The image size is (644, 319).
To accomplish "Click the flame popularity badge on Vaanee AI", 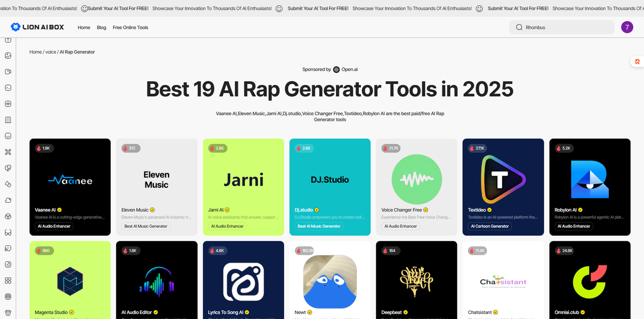I will pyautogui.click(x=44, y=148).
